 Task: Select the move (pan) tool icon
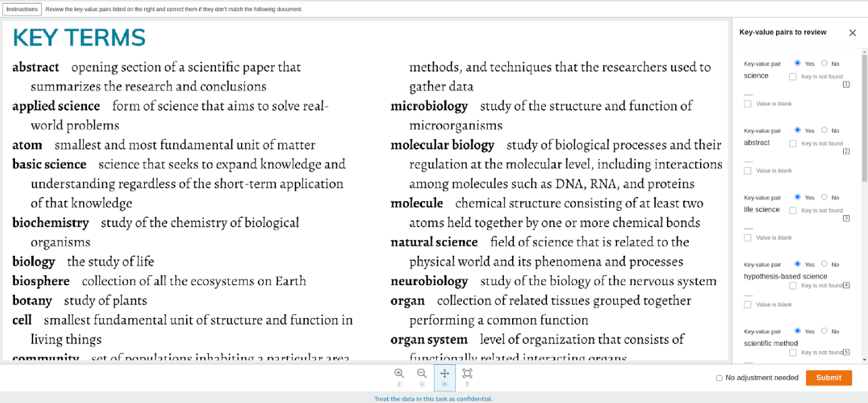[x=445, y=374]
